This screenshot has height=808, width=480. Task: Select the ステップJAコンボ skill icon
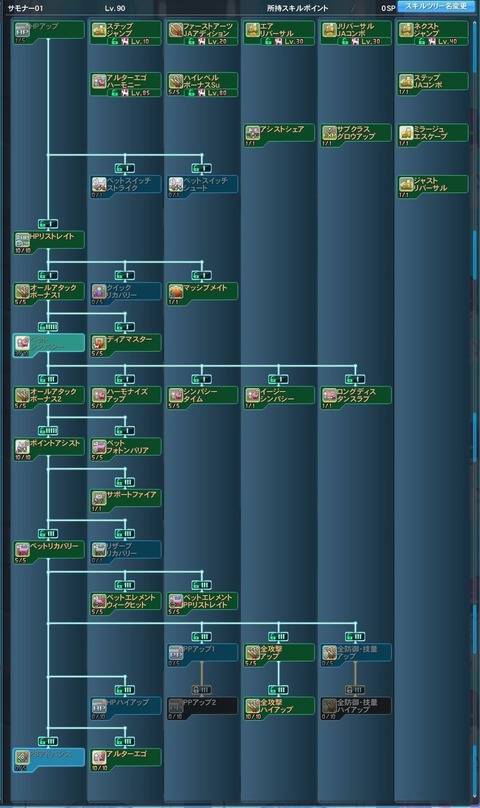[x=406, y=81]
